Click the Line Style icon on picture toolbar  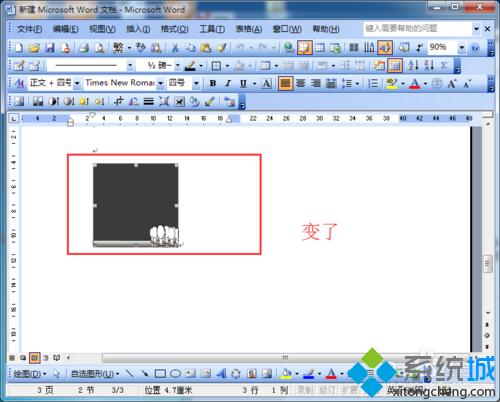coord(149,101)
